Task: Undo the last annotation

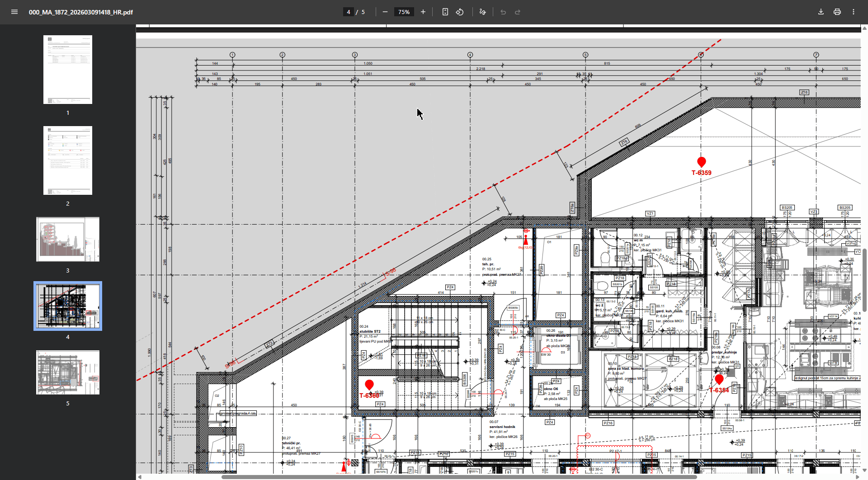Action: click(503, 12)
